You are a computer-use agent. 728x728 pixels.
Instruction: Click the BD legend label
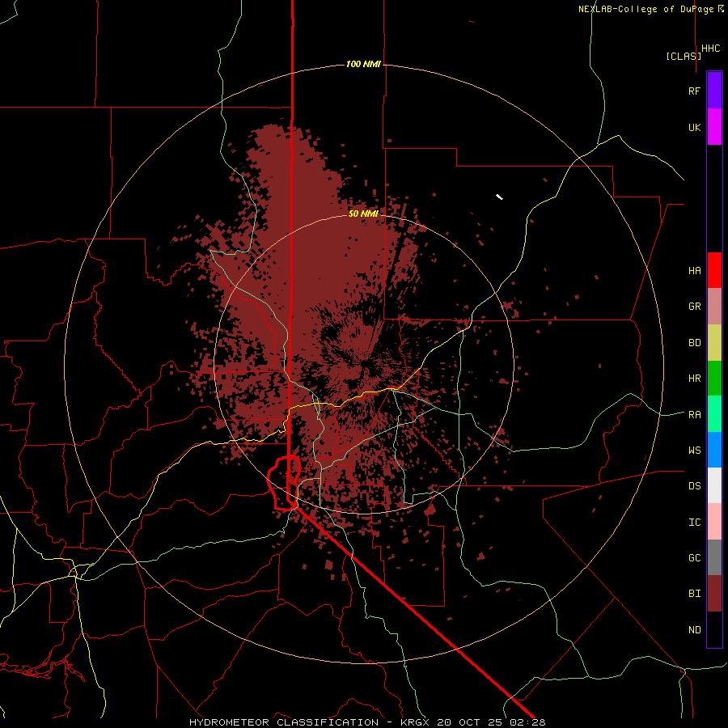[695, 343]
